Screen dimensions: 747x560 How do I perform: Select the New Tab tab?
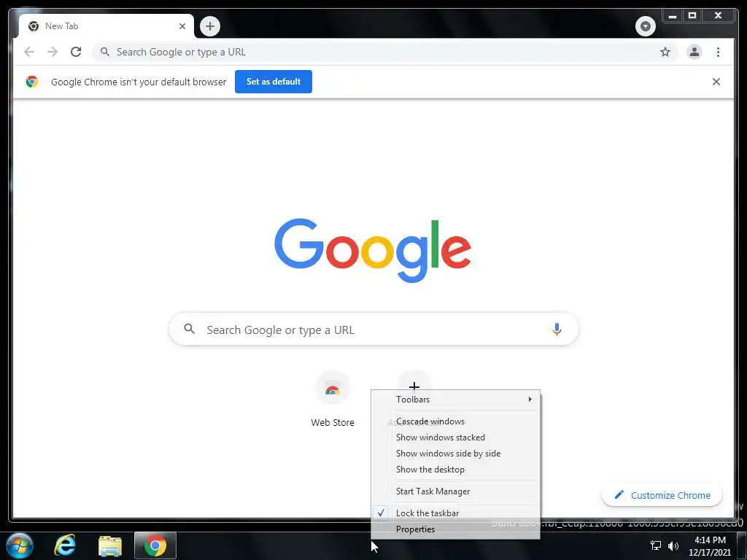coord(107,26)
